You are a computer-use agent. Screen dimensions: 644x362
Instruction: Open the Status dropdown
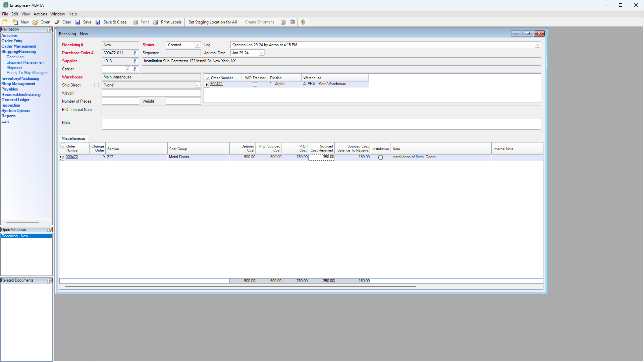coord(197,45)
